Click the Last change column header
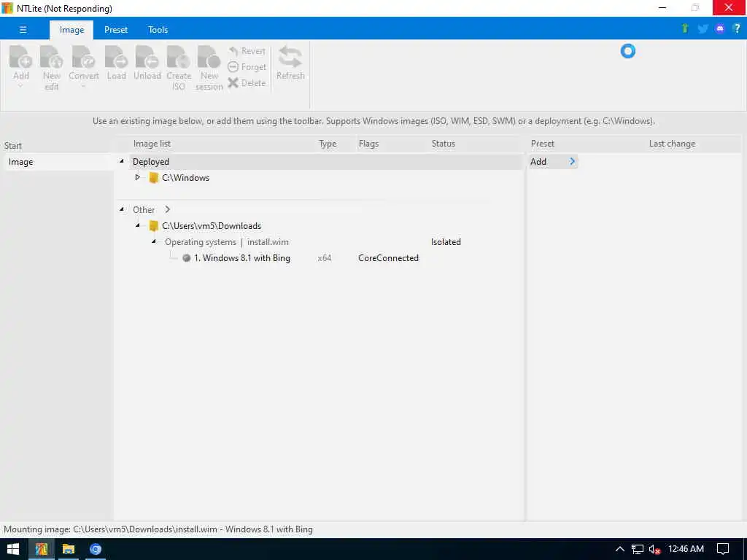This screenshot has width=747, height=560. (672, 144)
